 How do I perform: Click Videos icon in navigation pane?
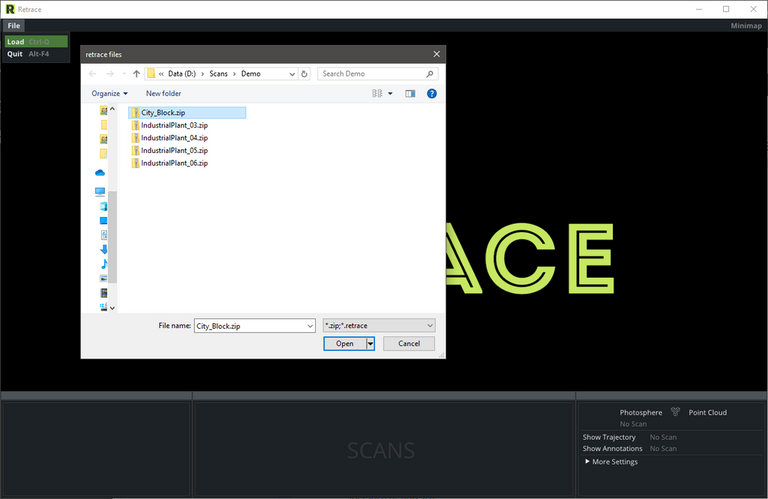103,293
